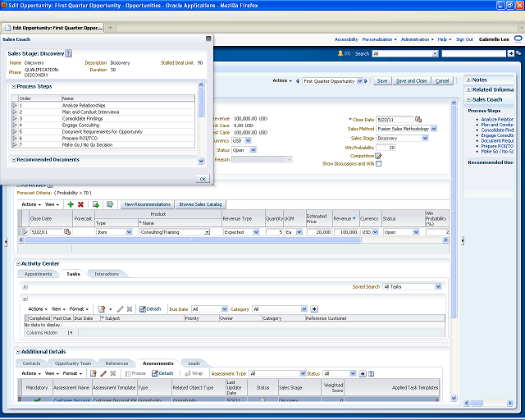
Task: Collapse the Additional Details section
Action: point(18,352)
